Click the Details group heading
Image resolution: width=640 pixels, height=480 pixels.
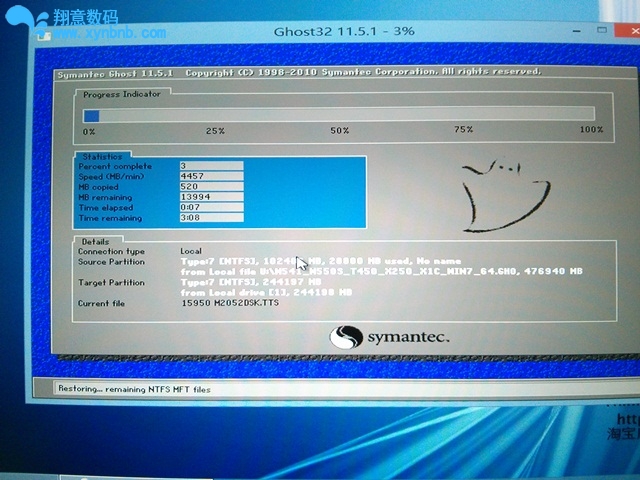pyautogui.click(x=96, y=241)
